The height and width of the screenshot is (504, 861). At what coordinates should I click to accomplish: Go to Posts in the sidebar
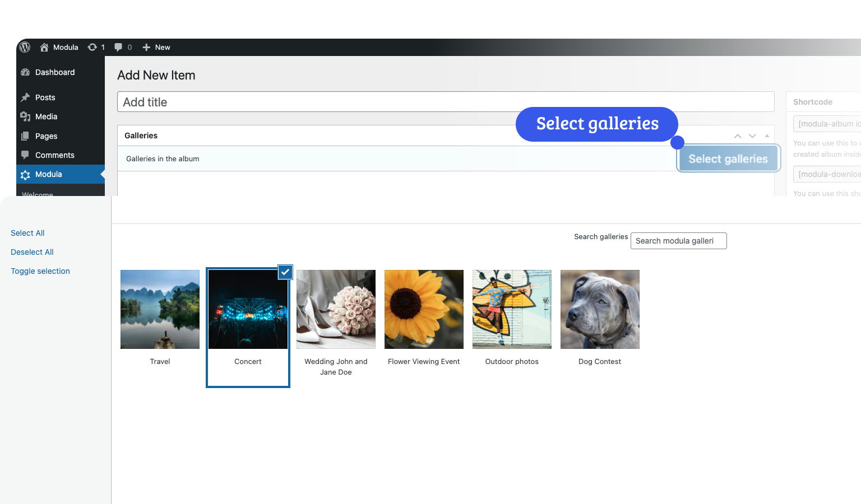click(45, 97)
